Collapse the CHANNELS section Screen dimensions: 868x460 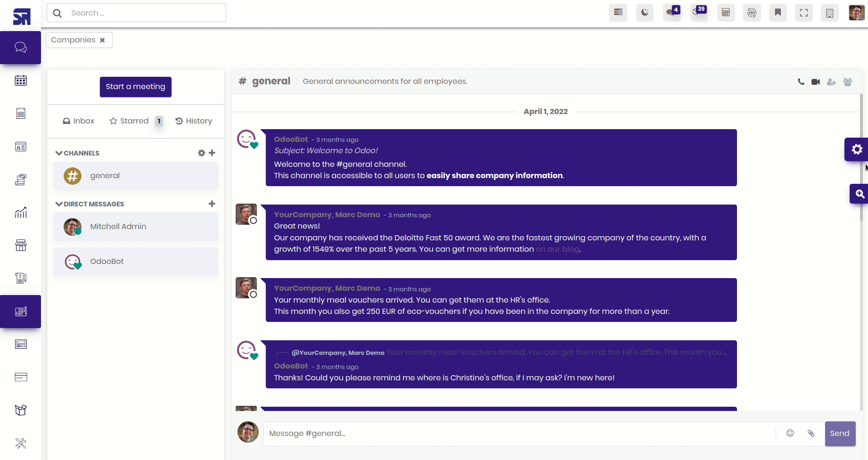click(78, 153)
